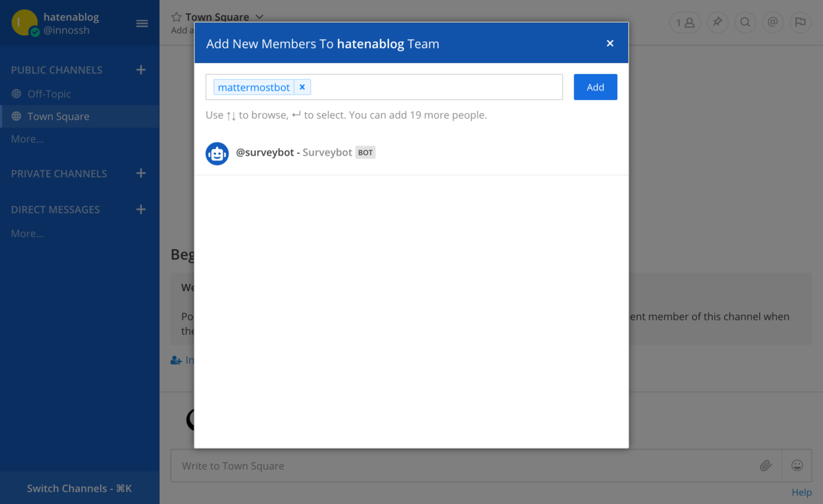Open the Town Square channel
This screenshot has width=823, height=504.
tap(80, 117)
